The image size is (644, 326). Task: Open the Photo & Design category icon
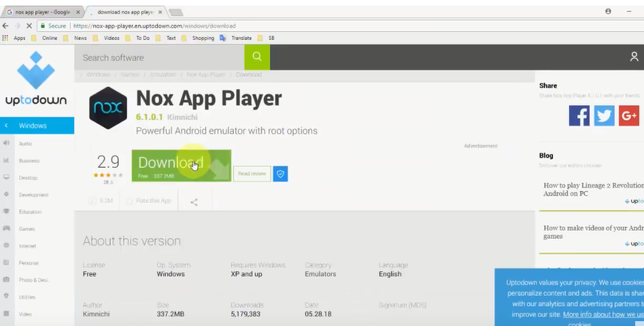(x=6, y=280)
